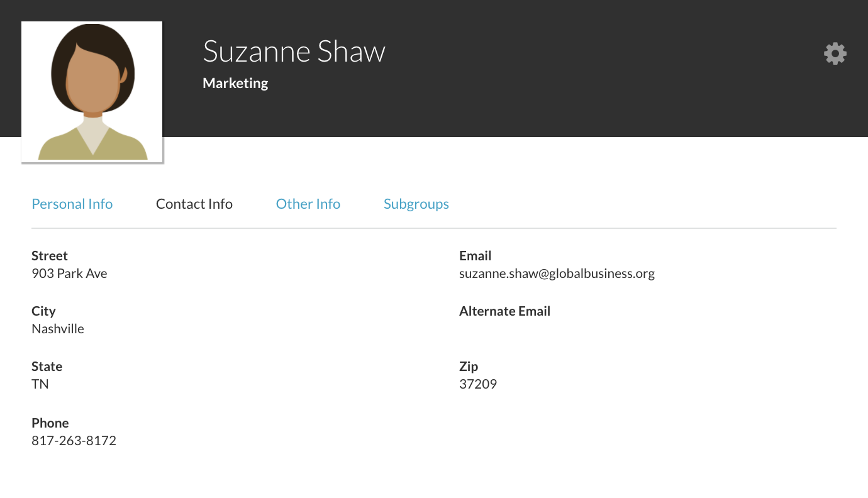Image resolution: width=868 pixels, height=498 pixels.
Task: Click the phone number 817-263-8172
Action: tap(74, 441)
